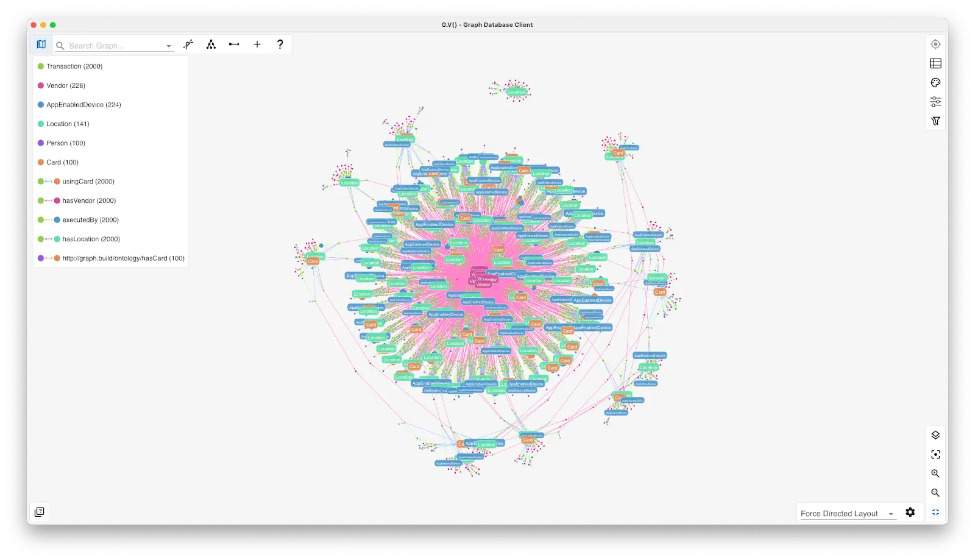Click the center focus frame icon
The width and height of the screenshot is (975, 560).
point(935,455)
